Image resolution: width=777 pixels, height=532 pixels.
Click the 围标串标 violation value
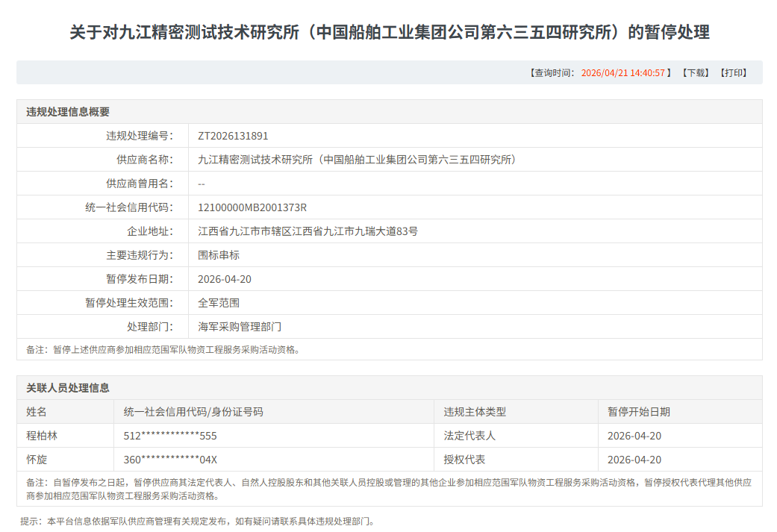(x=219, y=255)
